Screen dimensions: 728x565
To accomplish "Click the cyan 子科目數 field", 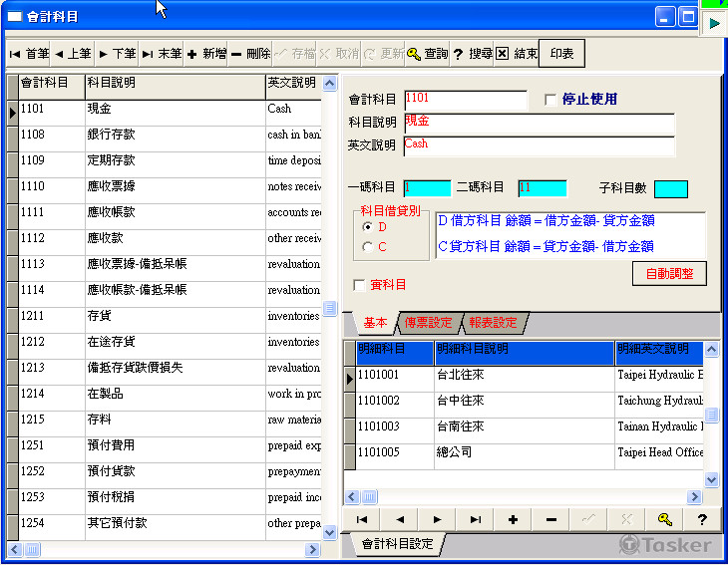I will 670,189.
